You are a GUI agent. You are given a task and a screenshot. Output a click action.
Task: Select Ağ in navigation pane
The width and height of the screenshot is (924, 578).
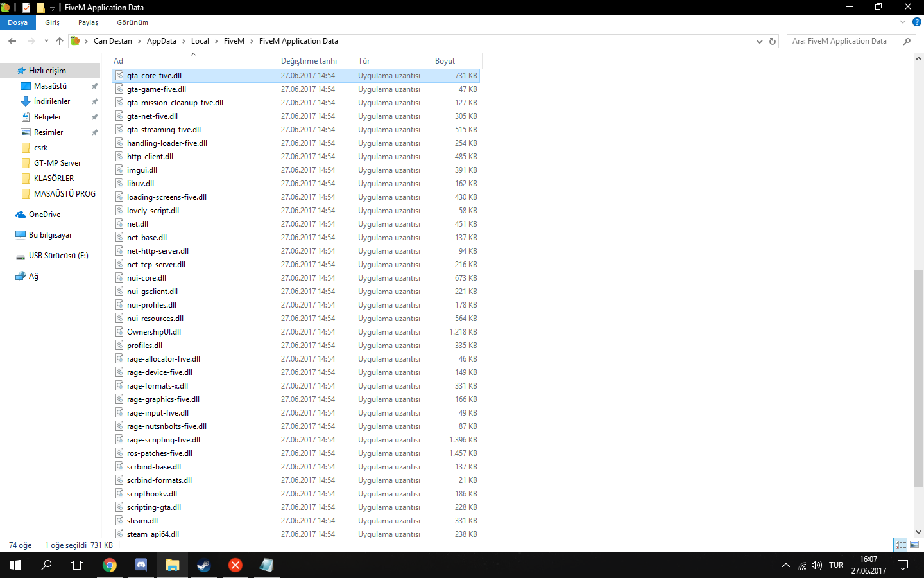click(33, 276)
